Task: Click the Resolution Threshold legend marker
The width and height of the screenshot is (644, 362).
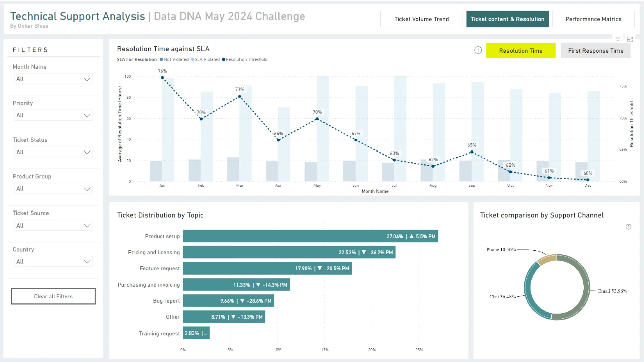Action: (224, 59)
